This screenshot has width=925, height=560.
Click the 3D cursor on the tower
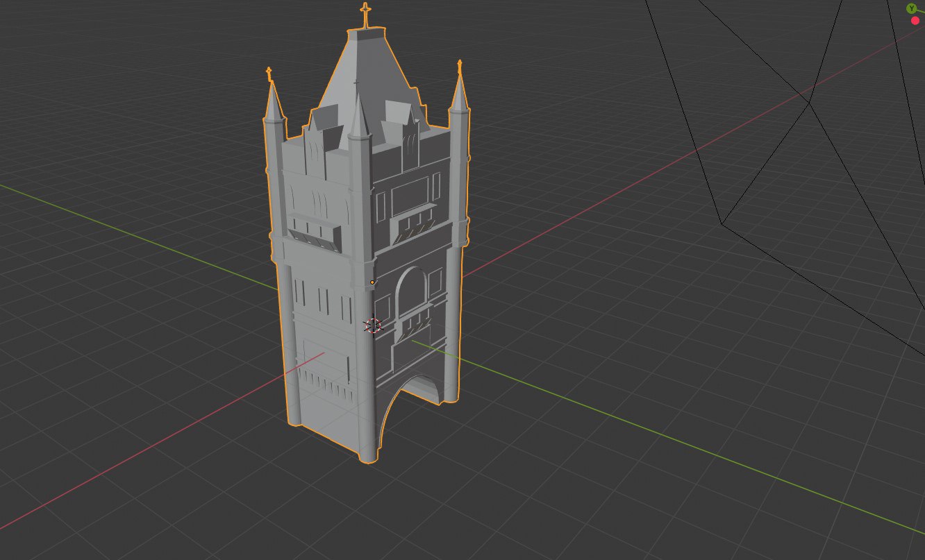[373, 325]
